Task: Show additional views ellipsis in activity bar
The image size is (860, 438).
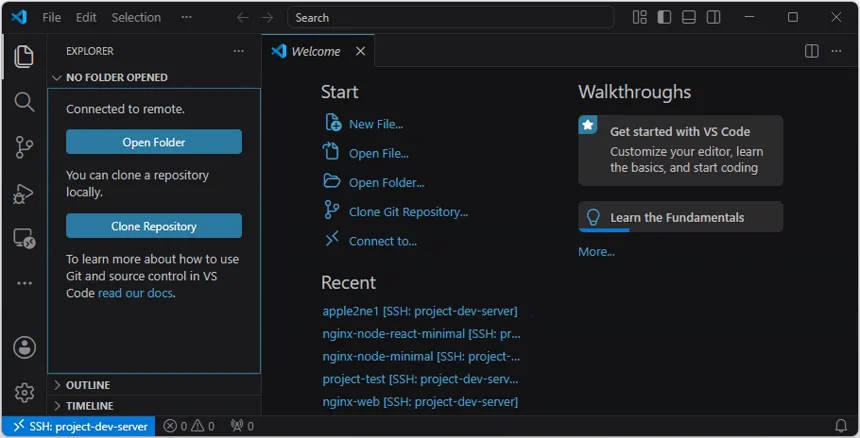Action: click(x=24, y=283)
